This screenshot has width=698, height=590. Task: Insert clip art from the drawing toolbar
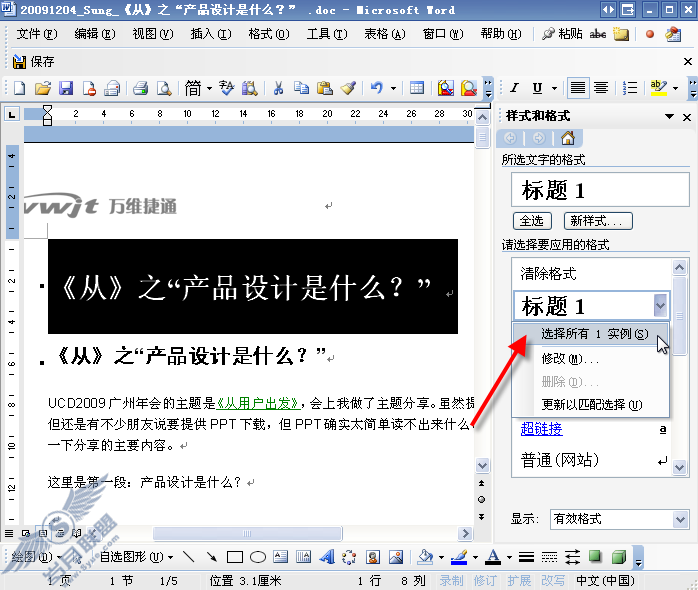(x=373, y=557)
